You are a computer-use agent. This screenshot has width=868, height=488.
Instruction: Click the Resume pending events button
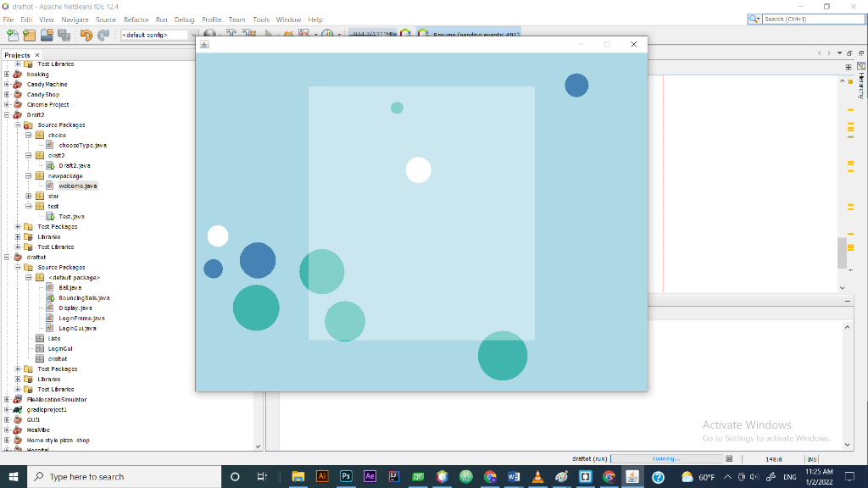(x=475, y=36)
